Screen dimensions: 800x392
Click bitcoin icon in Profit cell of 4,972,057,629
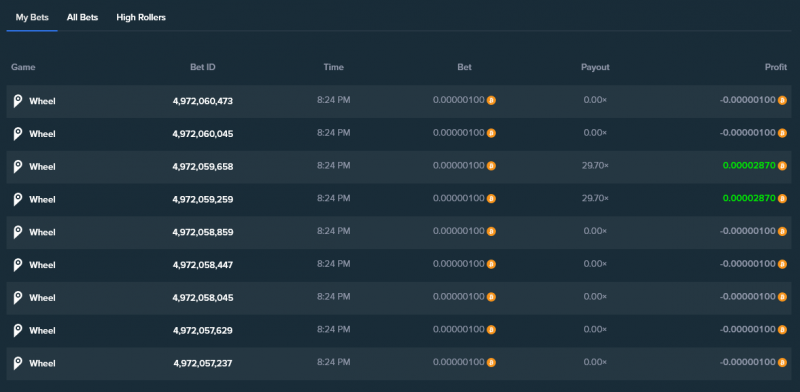pyautogui.click(x=782, y=330)
